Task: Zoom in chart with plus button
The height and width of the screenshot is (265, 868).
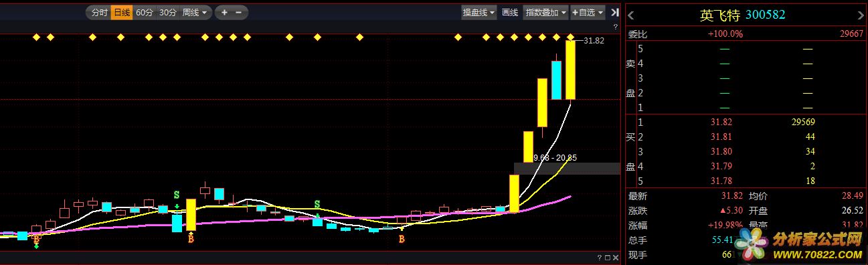Action: (x=224, y=12)
